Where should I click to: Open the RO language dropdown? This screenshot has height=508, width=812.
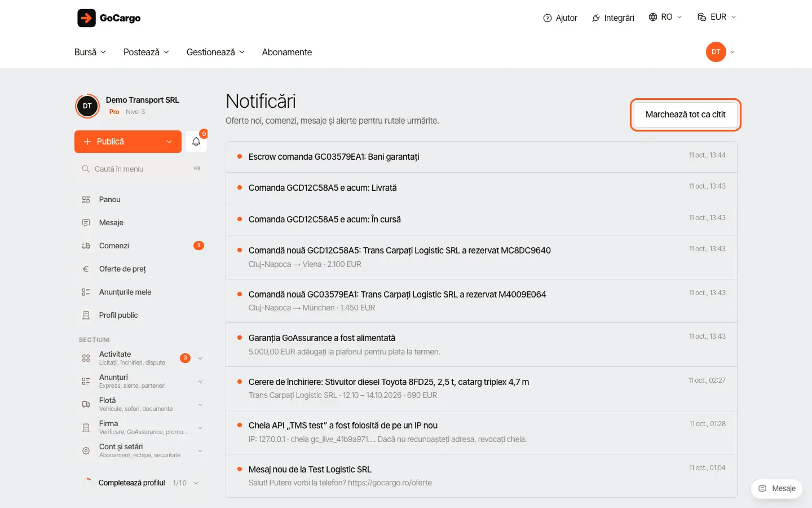point(665,17)
